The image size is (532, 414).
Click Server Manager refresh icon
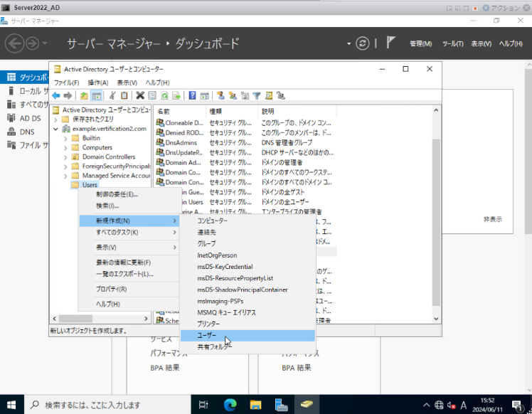(362, 43)
